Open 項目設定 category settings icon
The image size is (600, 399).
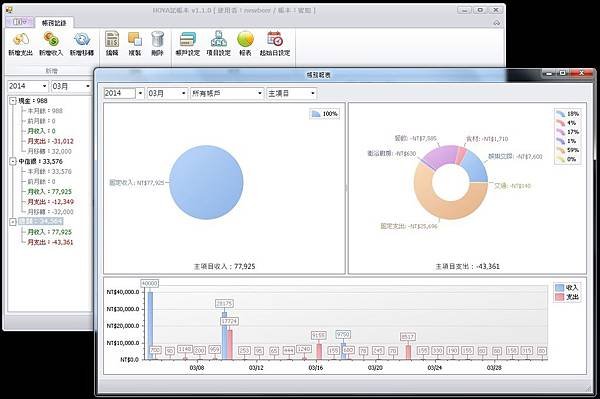click(x=218, y=39)
